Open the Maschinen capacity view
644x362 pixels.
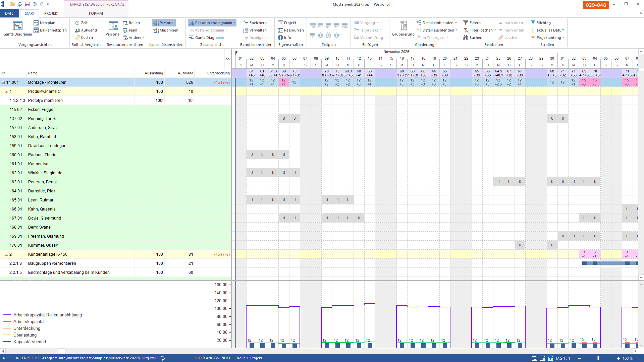[x=166, y=30]
